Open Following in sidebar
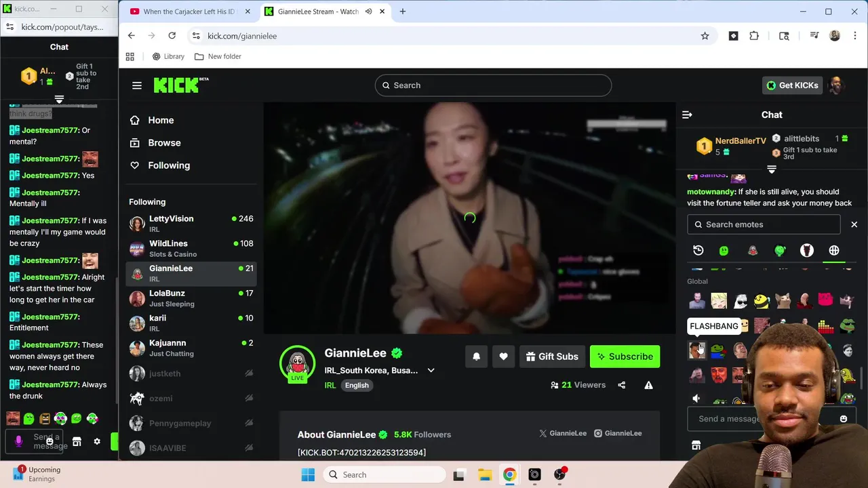 (x=169, y=165)
